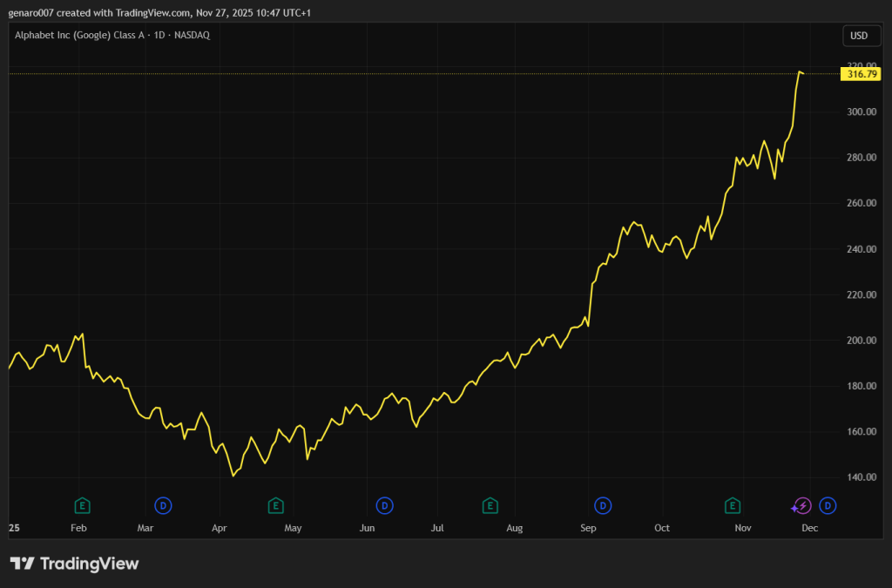This screenshot has height=588, width=892.
Task: Open the dividend marker near Mar
Action: click(163, 505)
